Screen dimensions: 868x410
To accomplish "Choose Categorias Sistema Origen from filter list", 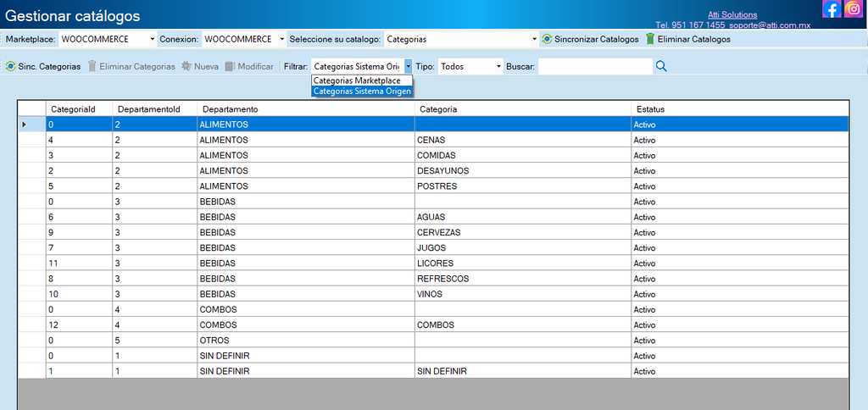I will 362,91.
